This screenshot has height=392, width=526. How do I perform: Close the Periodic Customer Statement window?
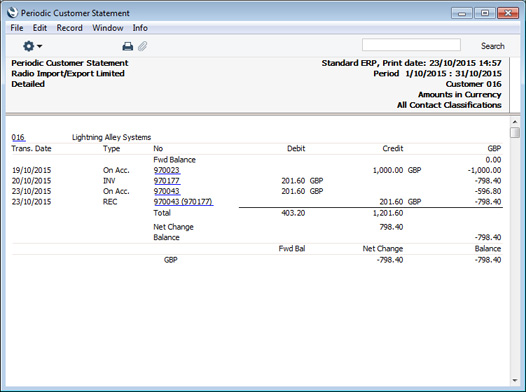coord(508,13)
